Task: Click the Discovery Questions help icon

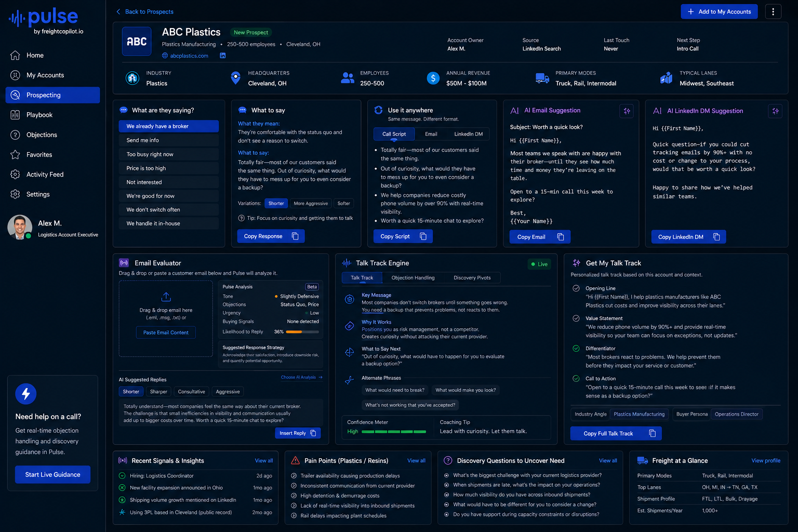Action: pos(448,461)
